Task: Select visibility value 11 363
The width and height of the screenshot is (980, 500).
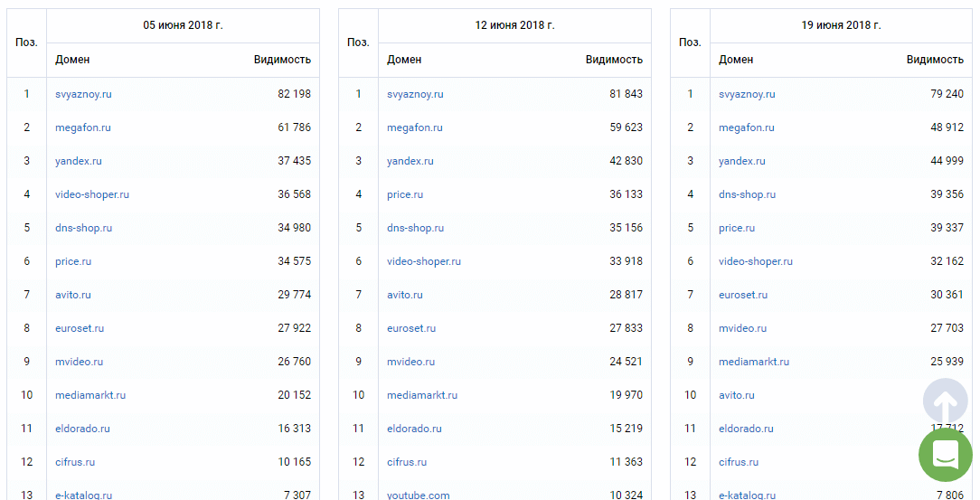Action: [x=627, y=462]
